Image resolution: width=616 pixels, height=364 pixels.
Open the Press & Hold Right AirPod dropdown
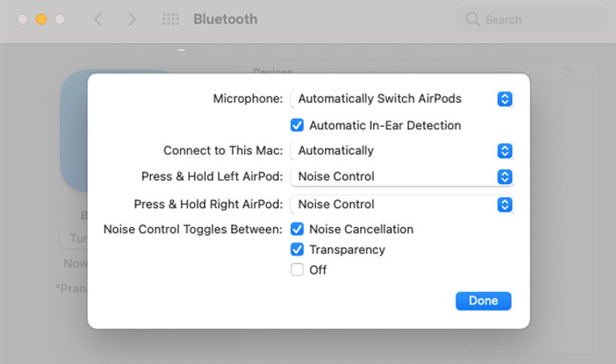pyautogui.click(x=401, y=205)
